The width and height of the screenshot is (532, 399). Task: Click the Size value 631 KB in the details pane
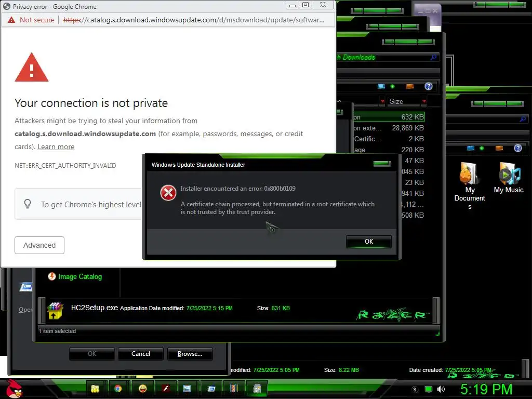(x=281, y=308)
